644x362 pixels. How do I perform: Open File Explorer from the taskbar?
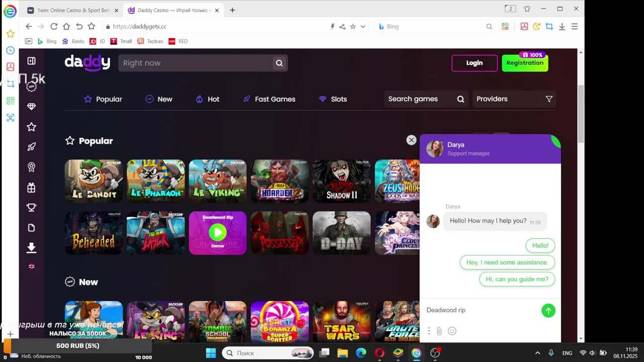pos(343,353)
